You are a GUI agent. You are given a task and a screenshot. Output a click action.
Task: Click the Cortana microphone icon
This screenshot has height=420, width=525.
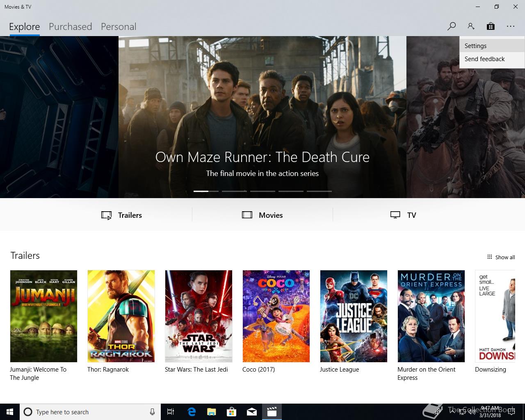tap(152, 412)
